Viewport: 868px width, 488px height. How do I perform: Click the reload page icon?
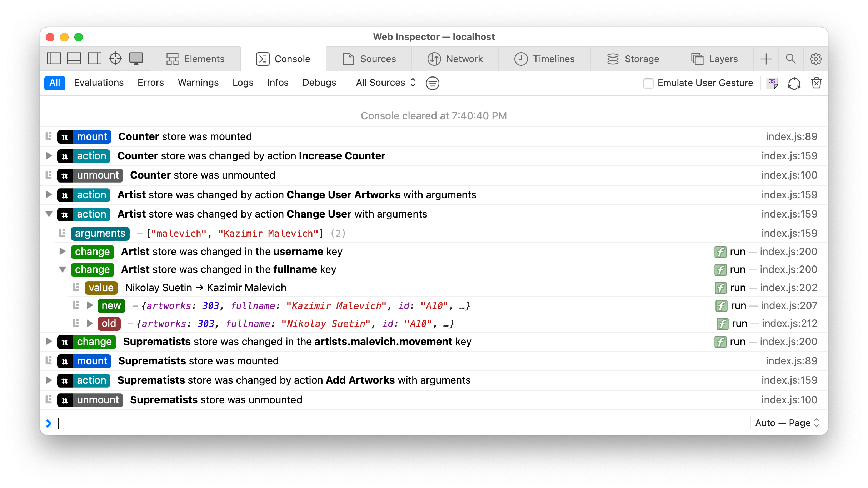coord(794,83)
